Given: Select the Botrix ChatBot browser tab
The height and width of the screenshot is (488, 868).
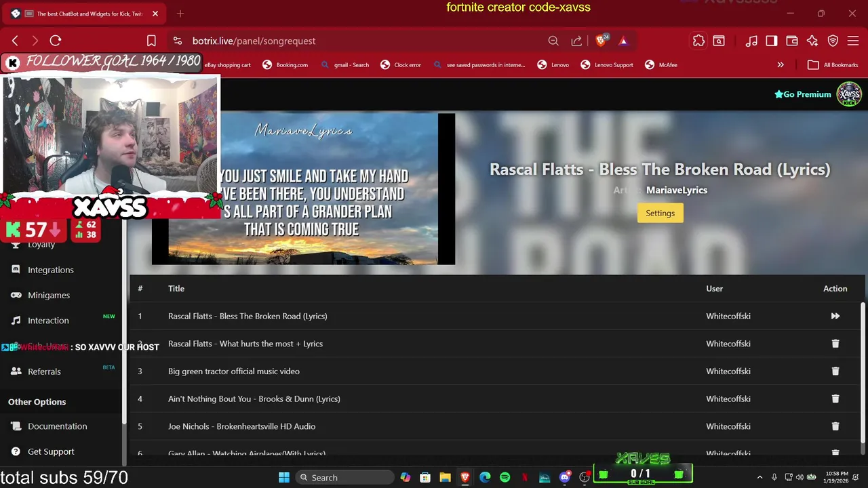Looking at the screenshot, I should [x=85, y=14].
